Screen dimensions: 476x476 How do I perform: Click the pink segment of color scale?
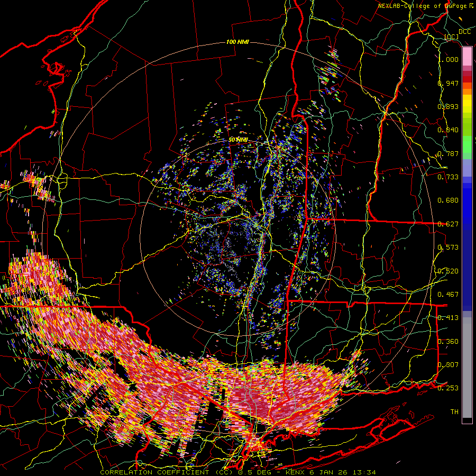pyautogui.click(x=467, y=56)
